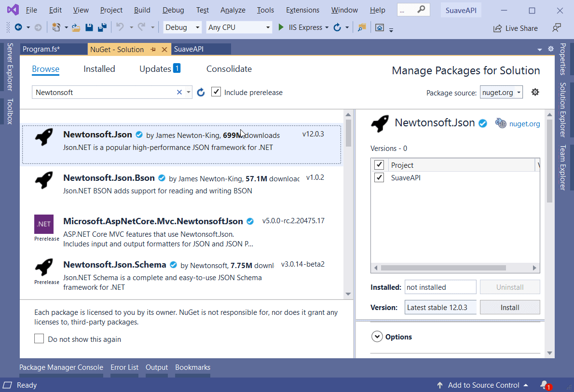Click the Find in Files icon

362,27
